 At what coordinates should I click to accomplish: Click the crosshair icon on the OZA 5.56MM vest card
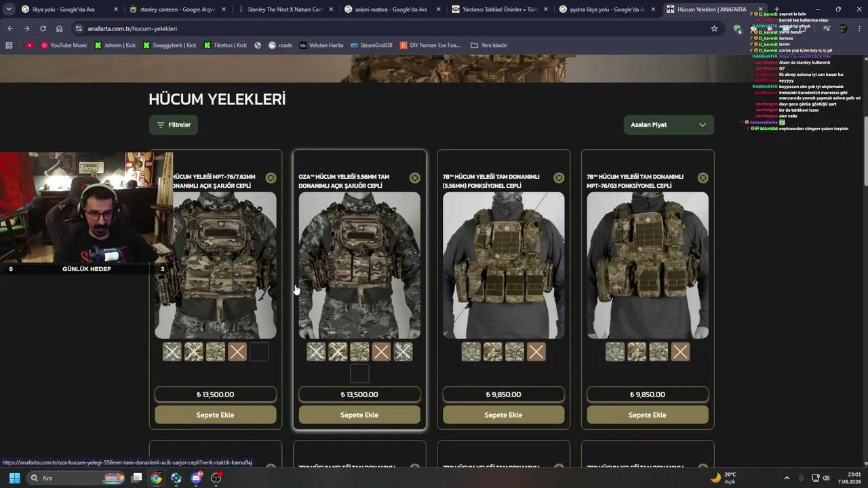414,178
